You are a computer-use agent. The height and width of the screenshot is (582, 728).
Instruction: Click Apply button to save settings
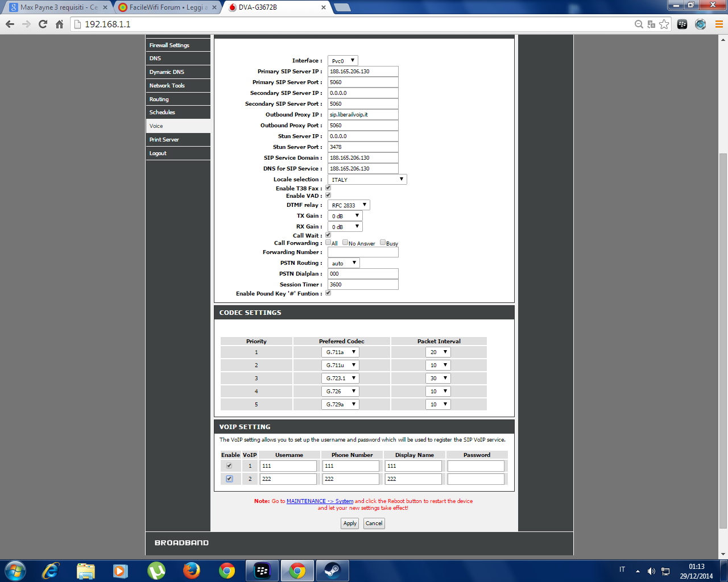tap(350, 523)
